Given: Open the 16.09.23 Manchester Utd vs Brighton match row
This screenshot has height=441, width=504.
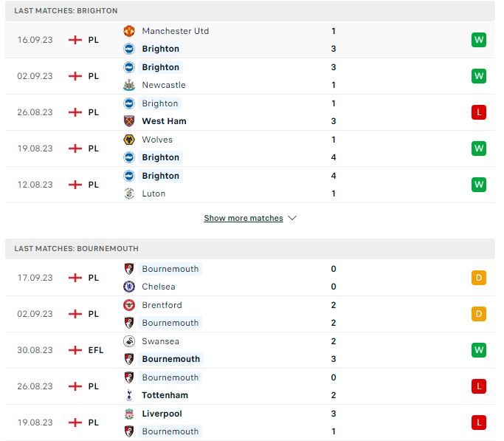Looking at the screenshot, I should [250, 40].
